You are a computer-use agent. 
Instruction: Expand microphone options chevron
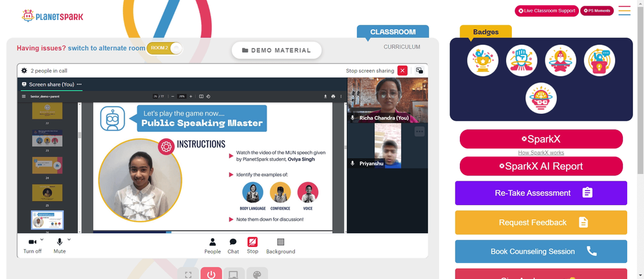[x=69, y=239]
